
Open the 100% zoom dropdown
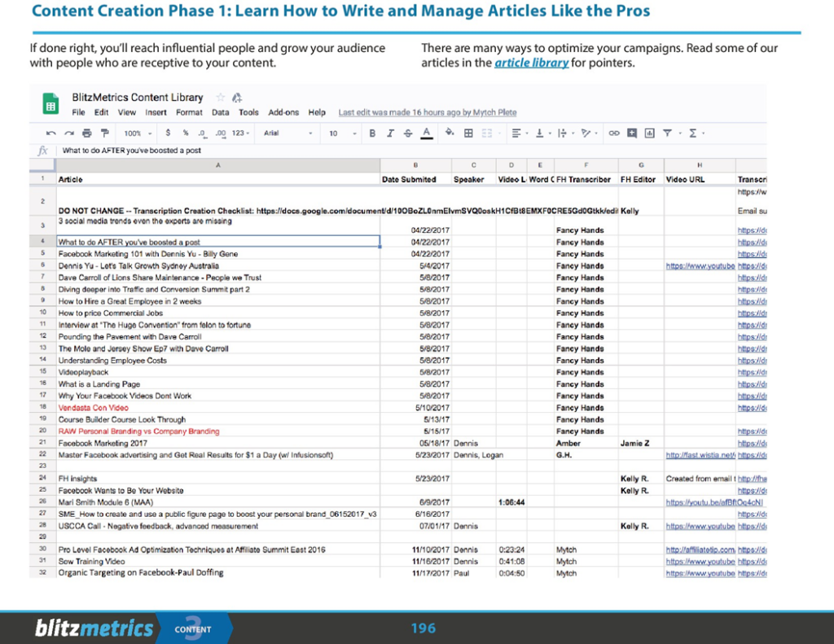tap(138, 134)
